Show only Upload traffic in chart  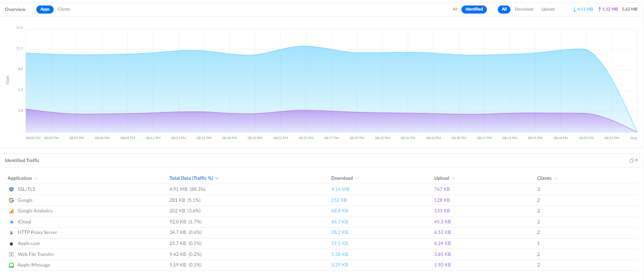pos(548,9)
